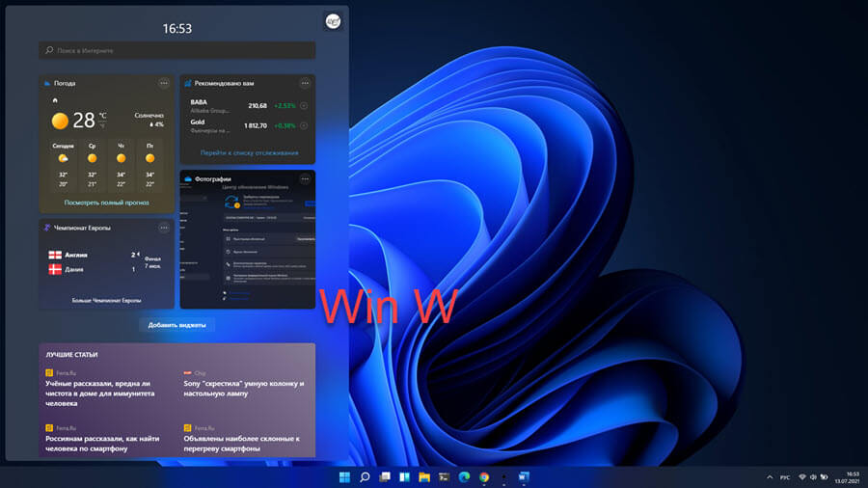Add BABA to watchlist with plus icon
The height and width of the screenshot is (488, 868).
(x=304, y=106)
